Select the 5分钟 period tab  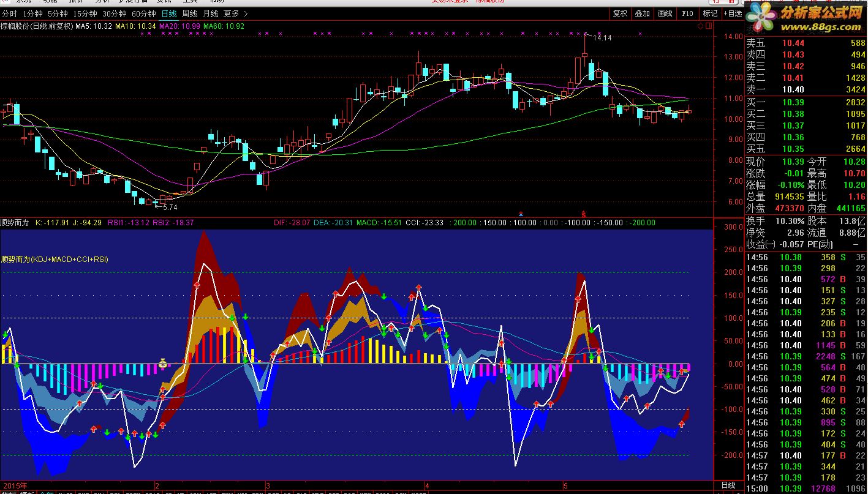58,13
